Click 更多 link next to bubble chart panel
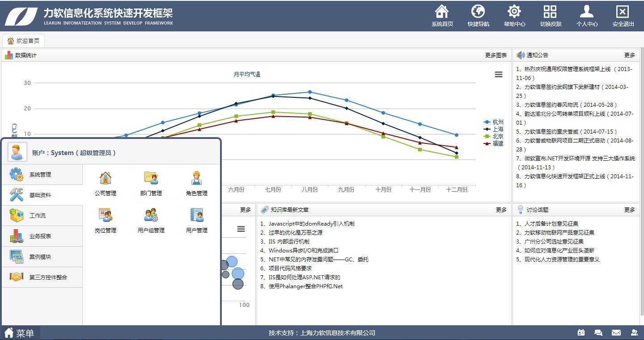Image resolution: width=644 pixels, height=340 pixels. 246,210
